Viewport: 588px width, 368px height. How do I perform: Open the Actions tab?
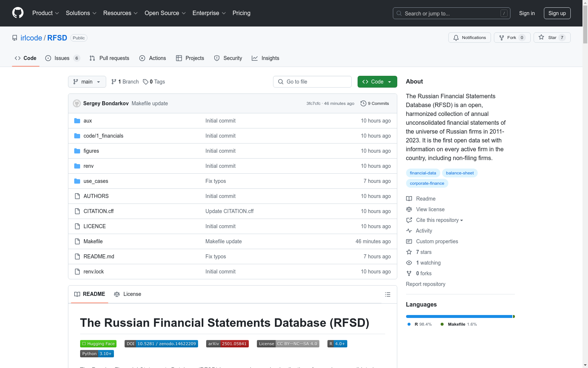pyautogui.click(x=153, y=58)
